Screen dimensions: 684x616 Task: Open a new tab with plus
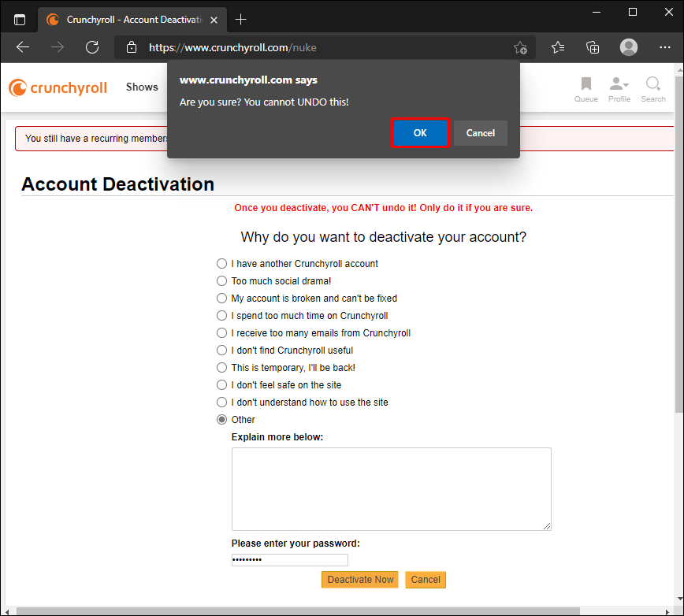(240, 20)
